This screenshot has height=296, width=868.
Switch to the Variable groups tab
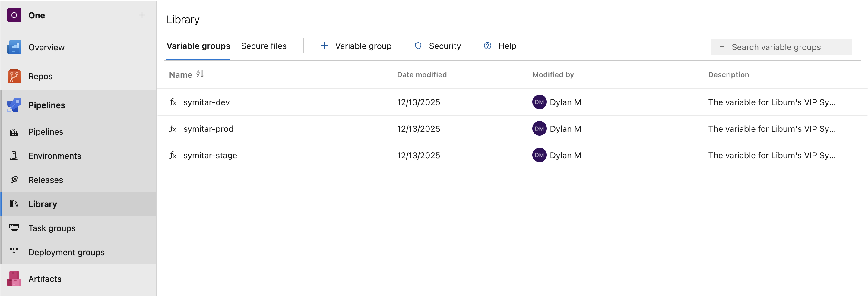click(x=198, y=46)
